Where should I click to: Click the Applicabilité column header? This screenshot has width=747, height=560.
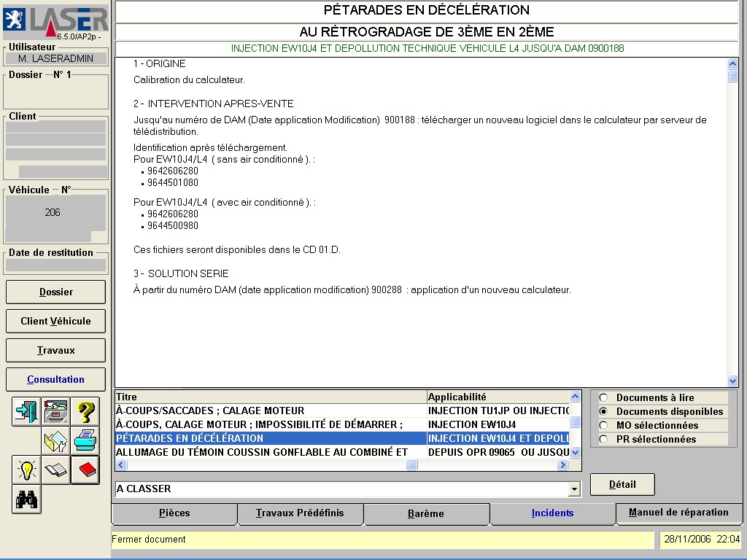(x=498, y=397)
